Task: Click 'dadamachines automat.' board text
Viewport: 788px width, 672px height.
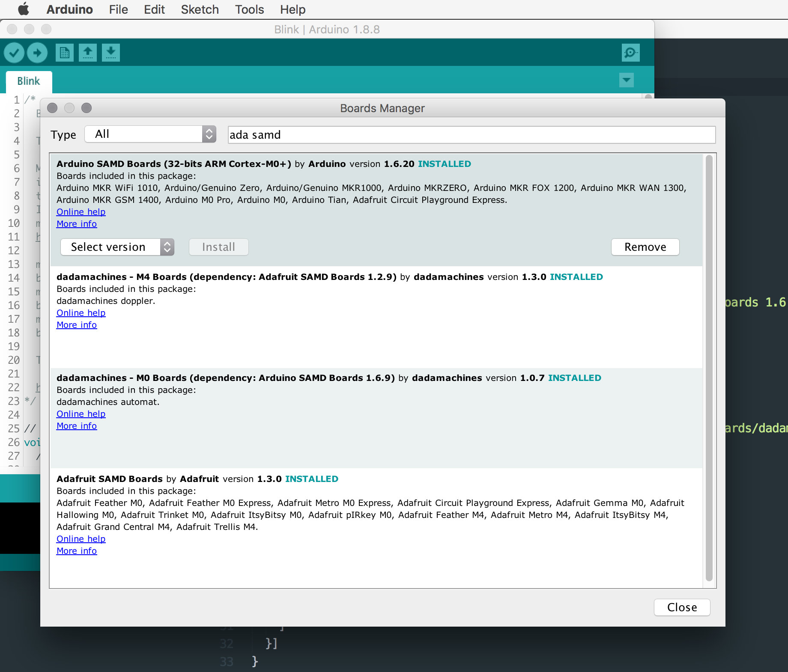Action: (108, 402)
